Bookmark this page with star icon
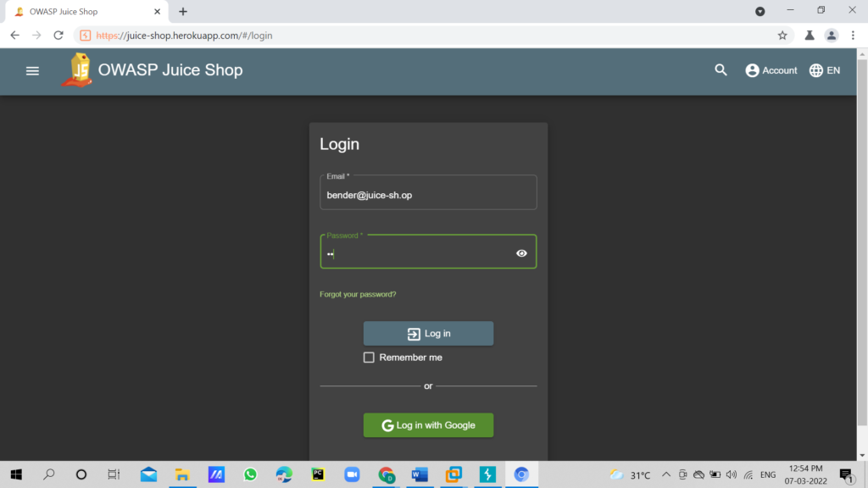The width and height of the screenshot is (868, 488). 782,36
